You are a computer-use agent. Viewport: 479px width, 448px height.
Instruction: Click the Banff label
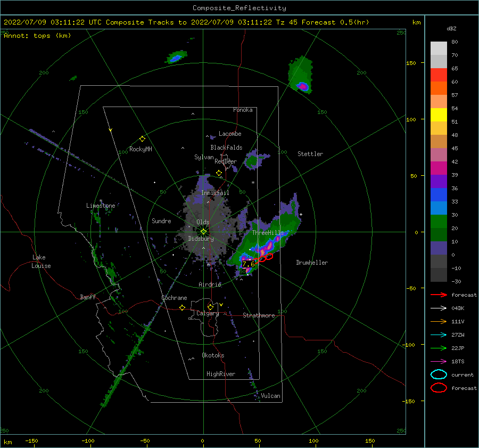(88, 297)
